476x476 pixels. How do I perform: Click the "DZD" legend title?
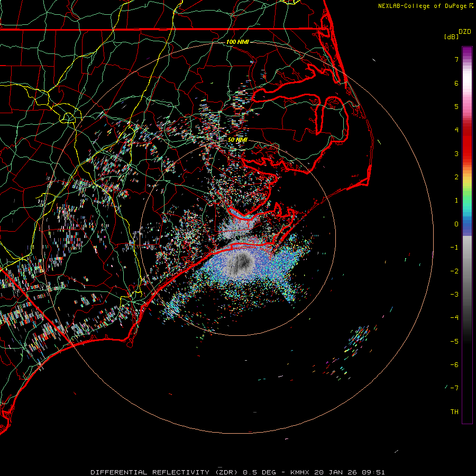[465, 32]
